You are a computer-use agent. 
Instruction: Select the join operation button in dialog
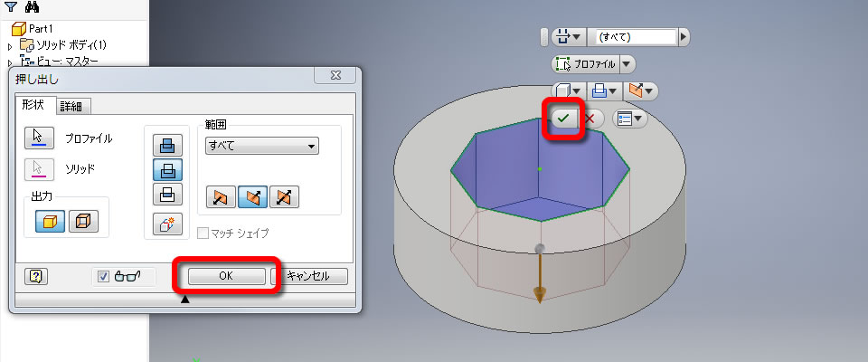[x=167, y=145]
